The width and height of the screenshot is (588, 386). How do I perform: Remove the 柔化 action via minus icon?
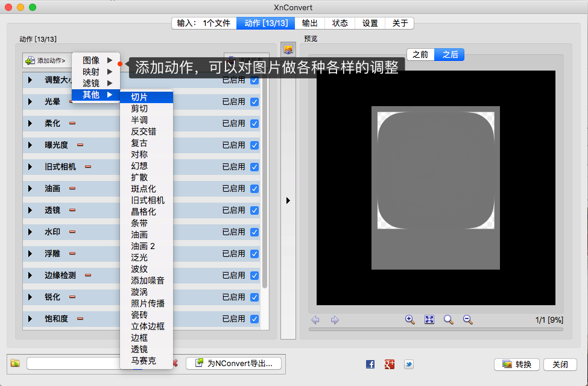[x=72, y=123]
